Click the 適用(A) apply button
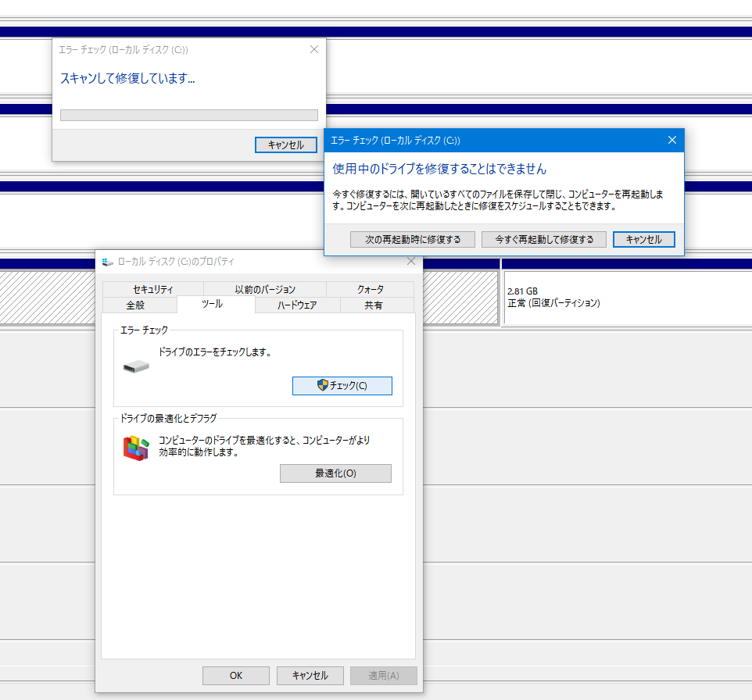 (x=384, y=676)
